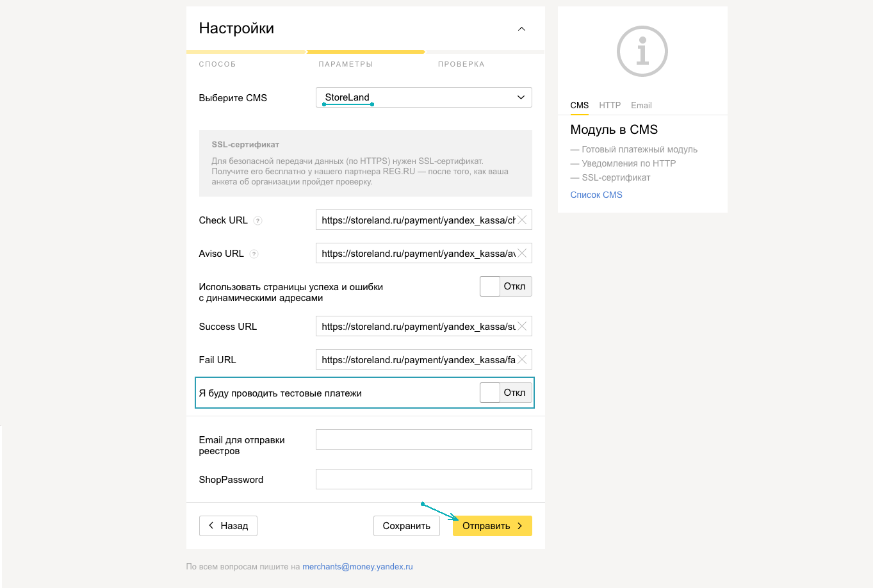This screenshot has width=873, height=588.
Task: Go back with the Назад button
Action: (228, 526)
